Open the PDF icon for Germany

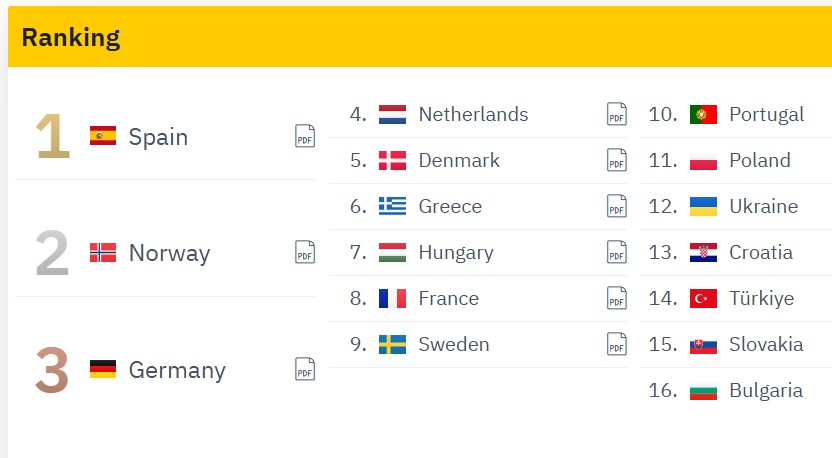coord(305,369)
